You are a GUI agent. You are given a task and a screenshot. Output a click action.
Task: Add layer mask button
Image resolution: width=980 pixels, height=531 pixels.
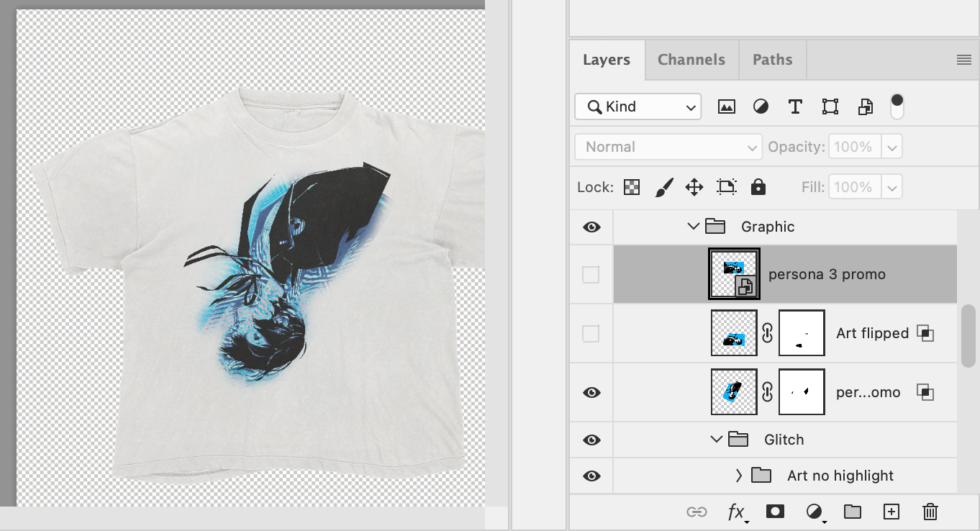pos(775,512)
